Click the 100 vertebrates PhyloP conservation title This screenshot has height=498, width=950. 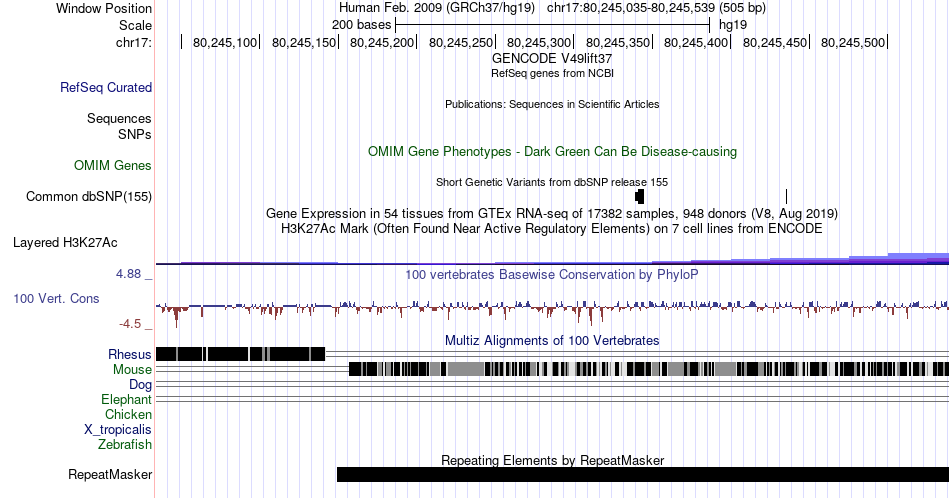tap(552, 274)
